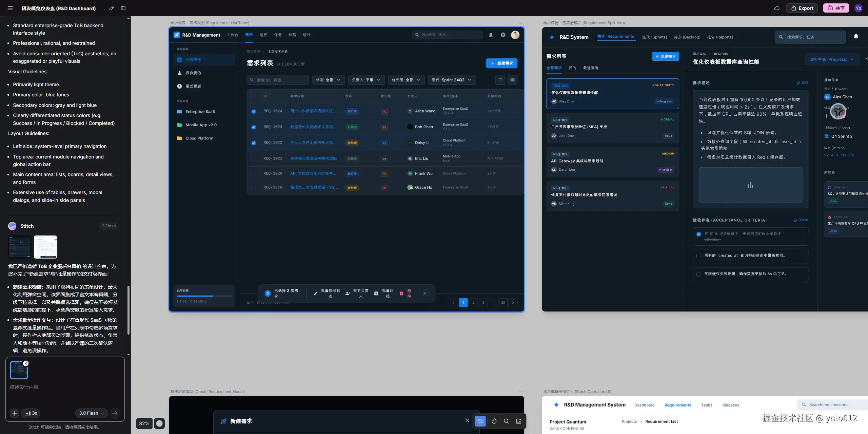The height and width of the screenshot is (434, 868).
Task: Toggle the sidebar panel icon
Action: 123,8
